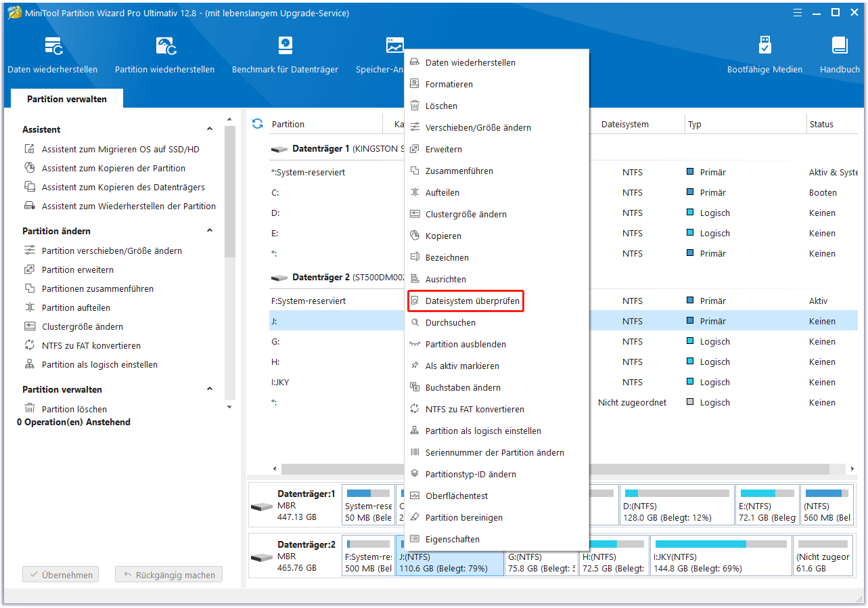The image size is (868, 608).
Task: Click Ausrichten in context menu
Action: pos(497,279)
